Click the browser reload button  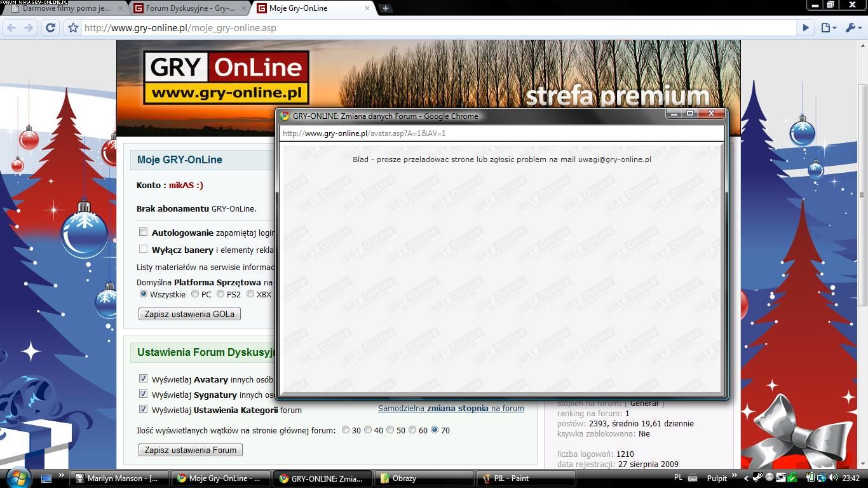pos(50,27)
